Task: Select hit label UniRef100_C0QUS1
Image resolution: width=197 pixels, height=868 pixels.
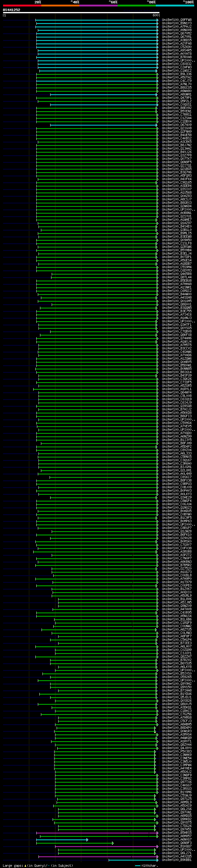Action: click(x=177, y=104)
